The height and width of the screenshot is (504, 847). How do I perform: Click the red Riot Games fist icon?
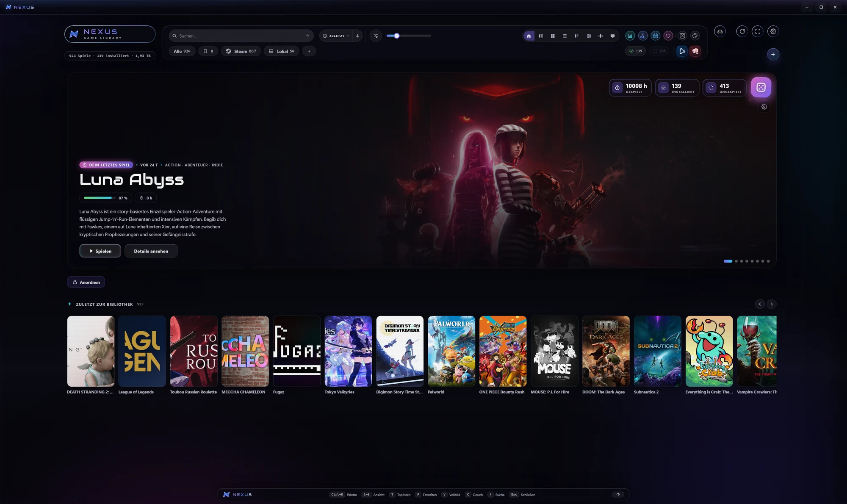coord(695,51)
